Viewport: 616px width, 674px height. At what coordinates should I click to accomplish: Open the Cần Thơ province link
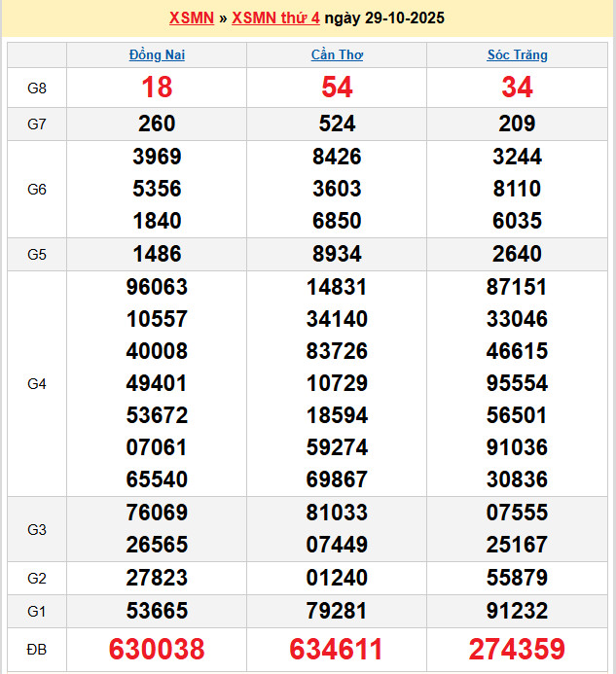(x=337, y=55)
